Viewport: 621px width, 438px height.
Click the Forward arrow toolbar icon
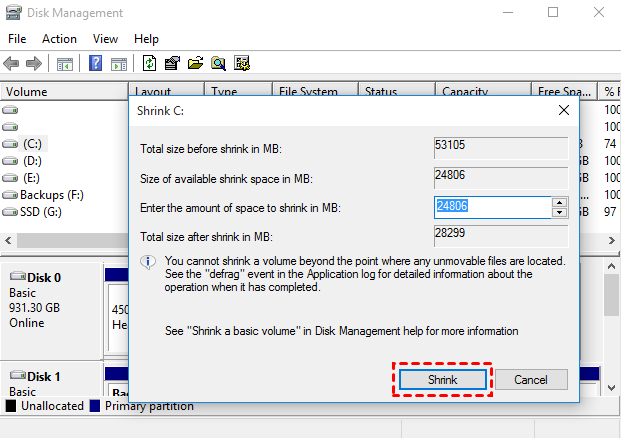tap(34, 64)
